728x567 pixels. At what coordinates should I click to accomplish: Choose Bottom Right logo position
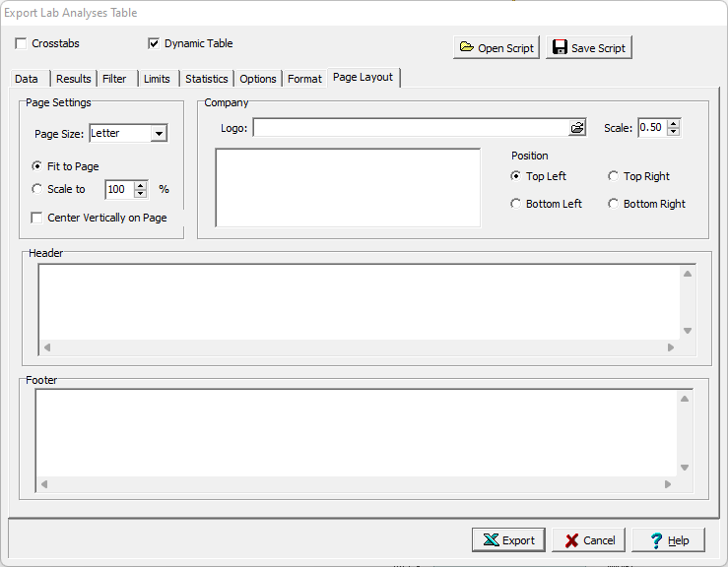(613, 204)
